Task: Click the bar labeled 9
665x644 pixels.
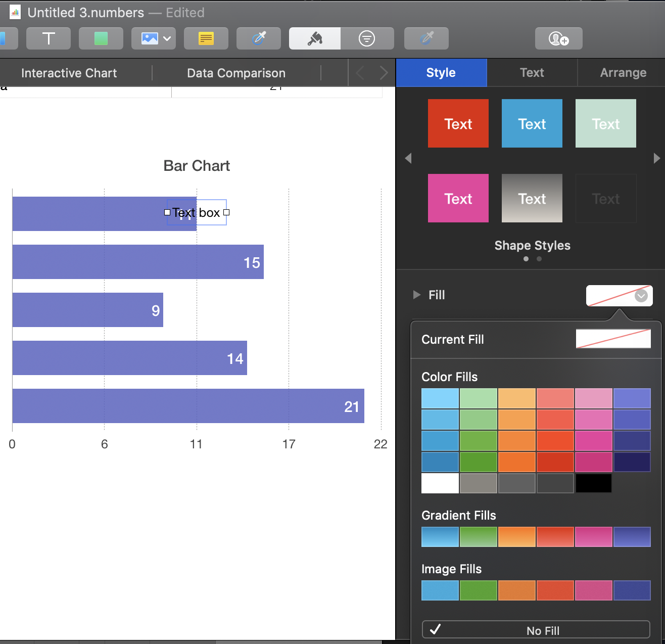Action: [x=88, y=310]
